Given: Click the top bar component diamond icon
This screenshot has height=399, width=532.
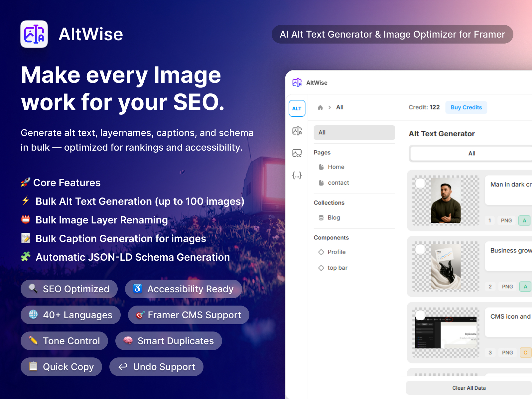Looking at the screenshot, I should click(321, 268).
